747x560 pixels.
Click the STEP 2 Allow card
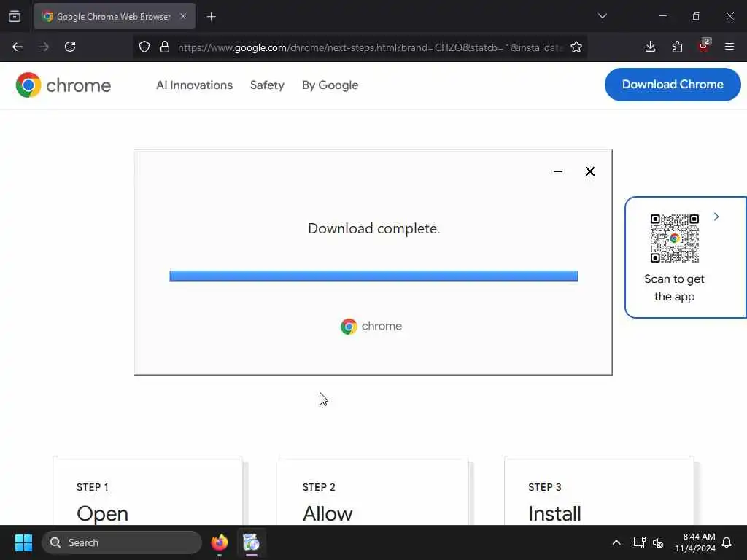click(x=373, y=491)
